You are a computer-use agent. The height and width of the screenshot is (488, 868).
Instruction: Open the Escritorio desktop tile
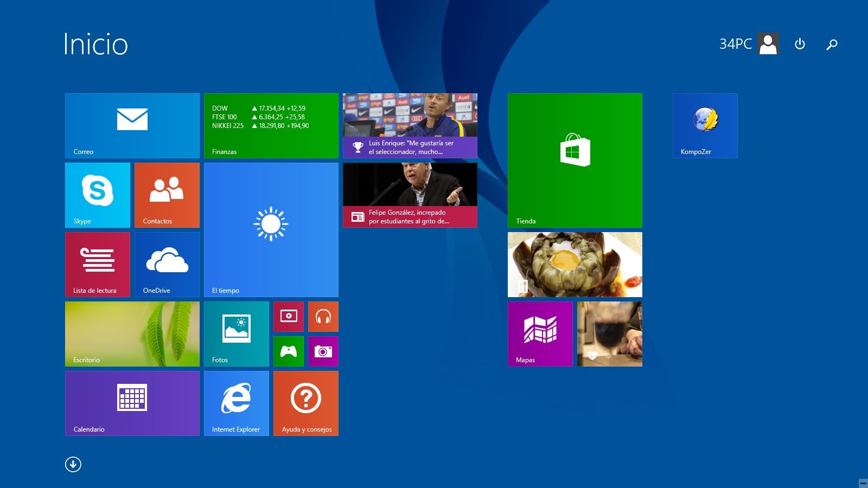pos(132,333)
